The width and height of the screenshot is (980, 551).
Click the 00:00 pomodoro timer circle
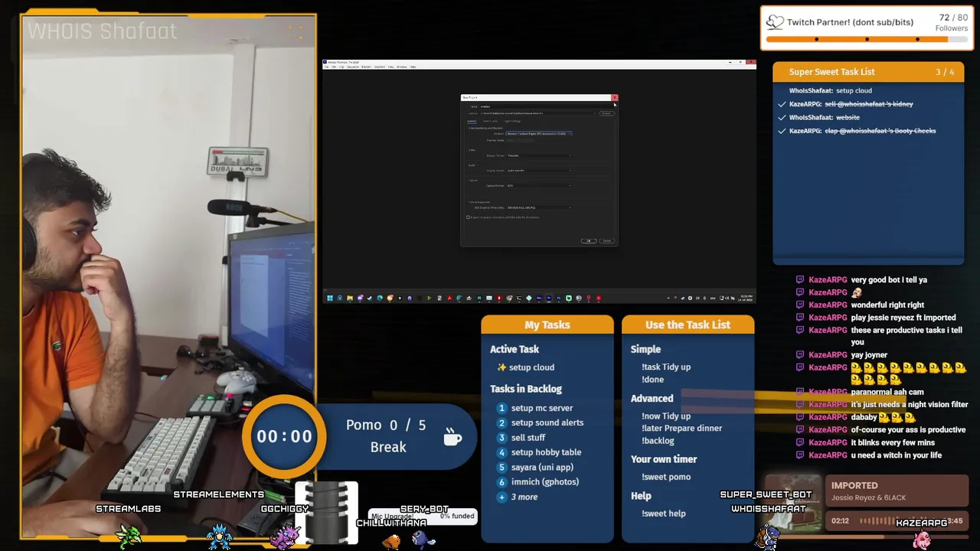(284, 436)
